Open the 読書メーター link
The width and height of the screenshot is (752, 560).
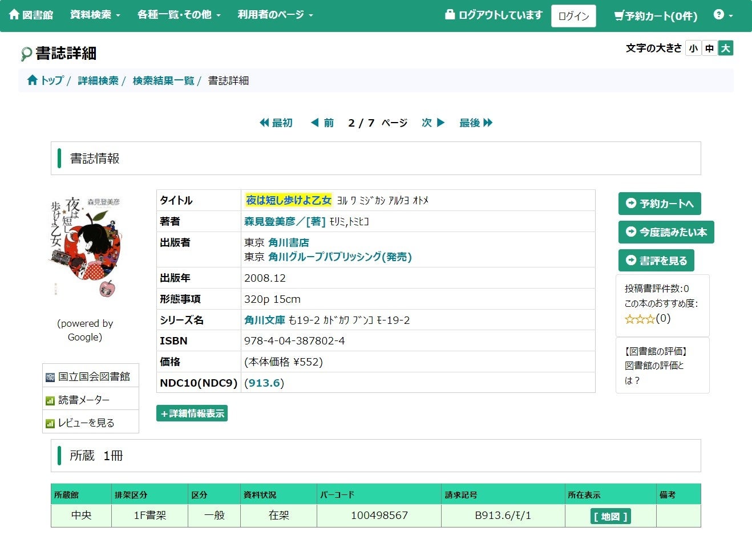(84, 400)
